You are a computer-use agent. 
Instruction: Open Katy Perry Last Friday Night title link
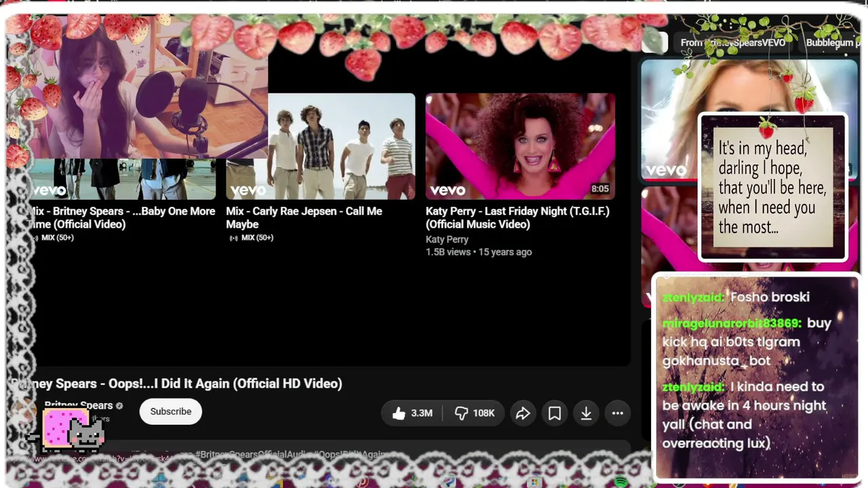[517, 218]
